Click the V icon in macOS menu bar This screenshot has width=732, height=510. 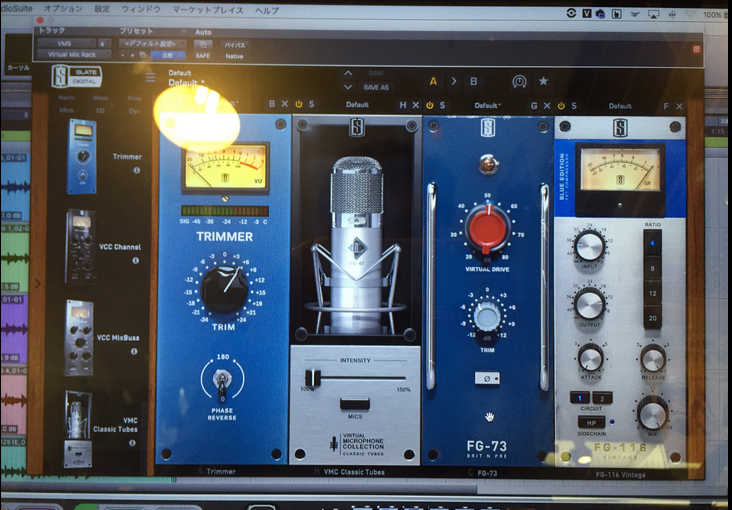click(x=587, y=14)
